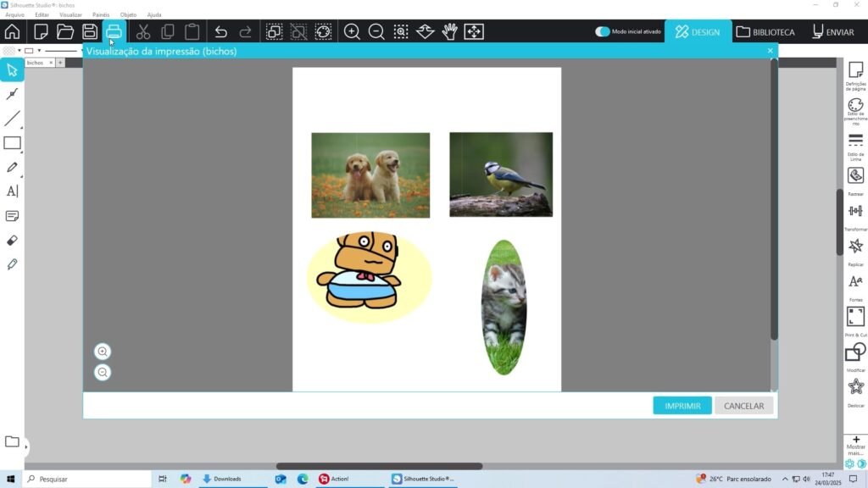
Task: Click the Select All icon
Action: pos(274,31)
